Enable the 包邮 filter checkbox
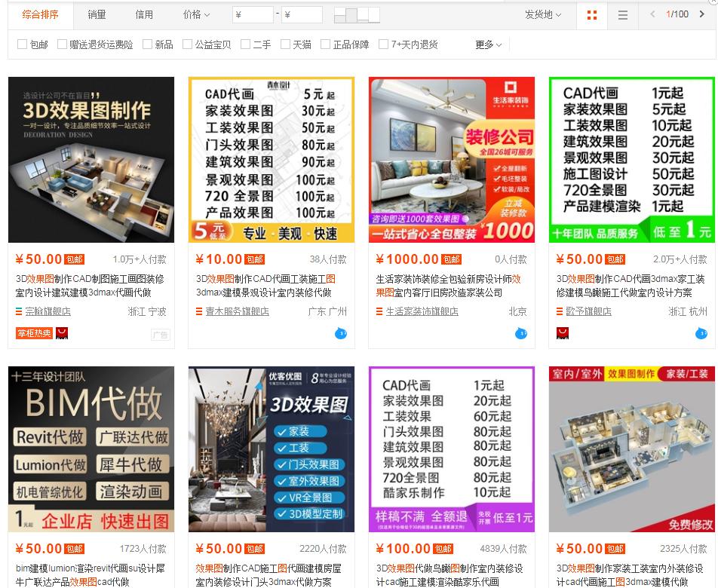This screenshot has width=718, height=588. (x=23, y=44)
